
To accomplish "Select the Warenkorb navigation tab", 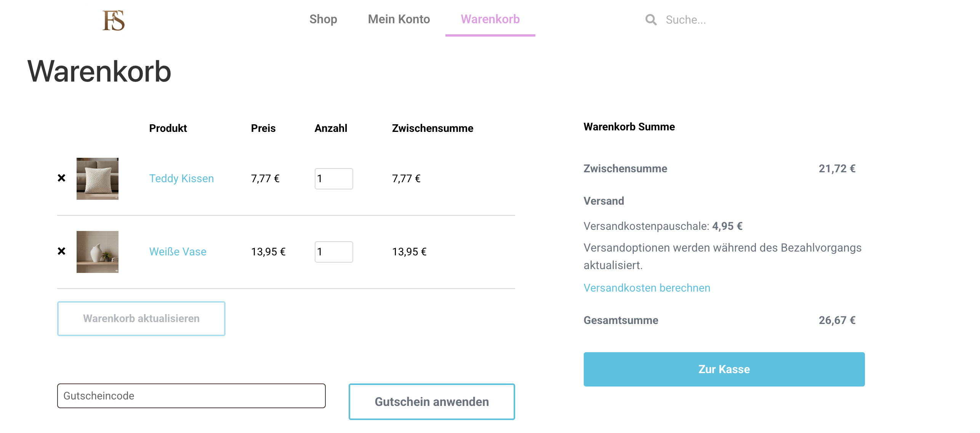I will pos(490,19).
